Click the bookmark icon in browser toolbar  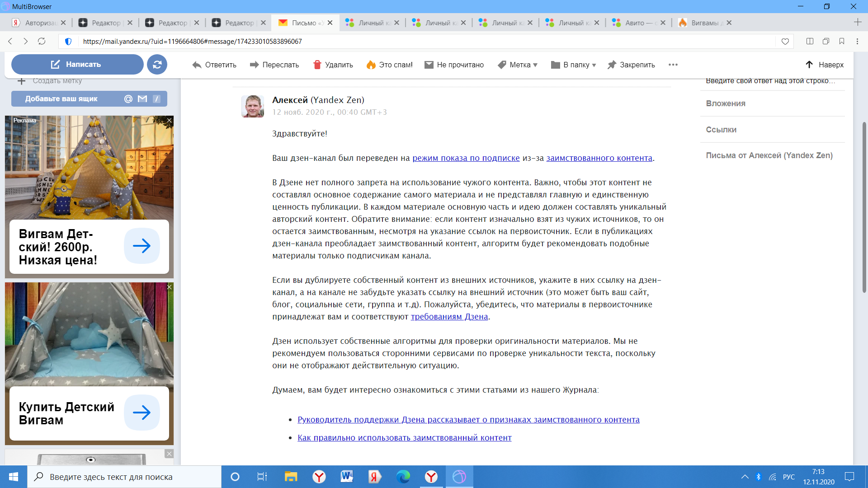tap(842, 41)
